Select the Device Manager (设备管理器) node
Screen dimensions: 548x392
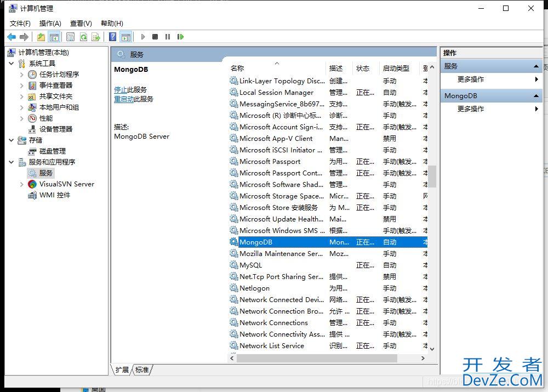coord(56,129)
